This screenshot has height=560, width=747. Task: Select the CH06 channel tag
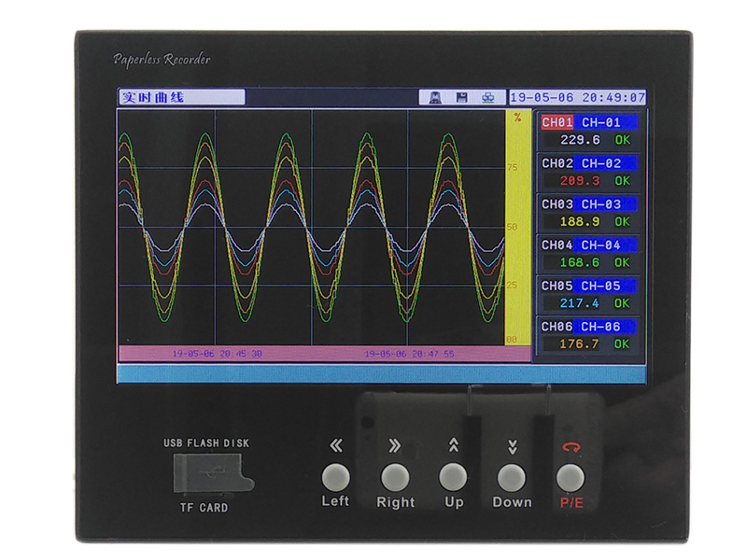[x=557, y=327]
